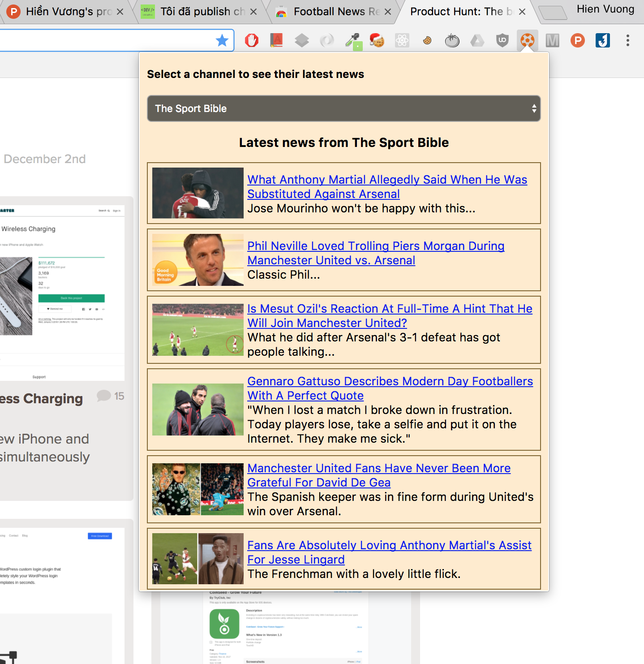The image size is (644, 664).
Task: Click the Phil Neville Good Morning Britain thumbnail
Action: pos(198,260)
